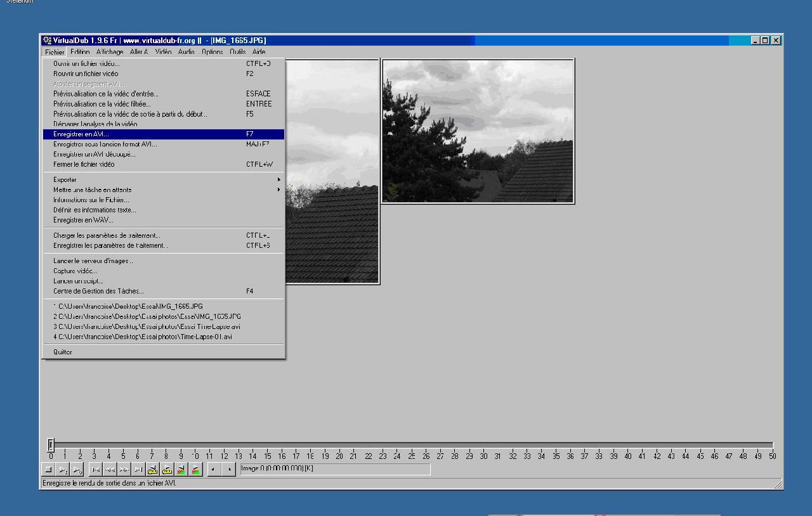Choose Enregistrer les paramètres de traitement

coord(164,245)
